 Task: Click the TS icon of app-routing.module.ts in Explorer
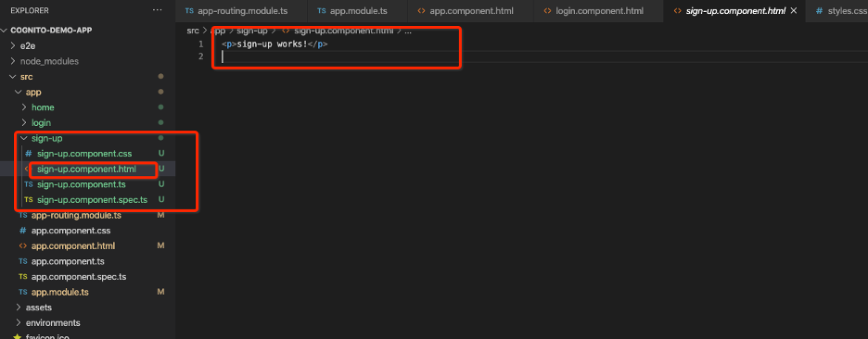coord(22,215)
